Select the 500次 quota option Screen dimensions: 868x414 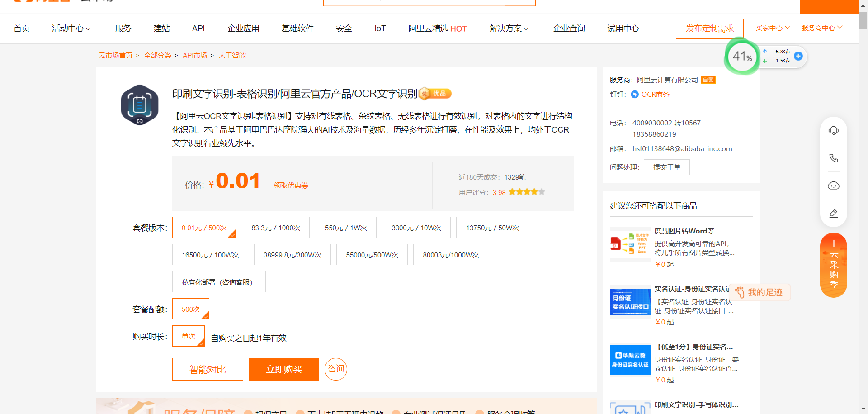pos(191,309)
